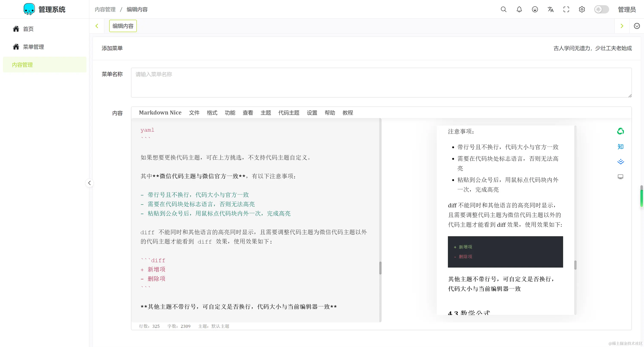Open the 代码主题 menu

pyautogui.click(x=289, y=113)
